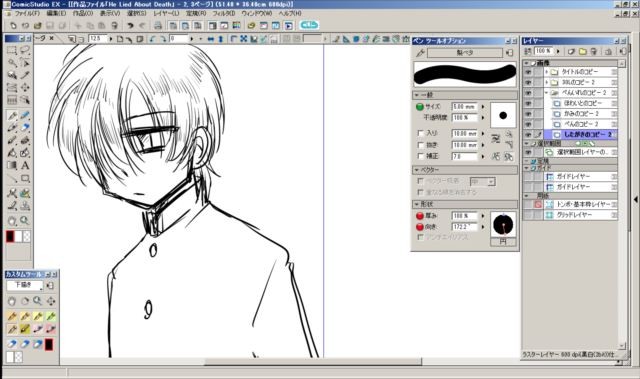Click the layer opacity field 100 %

click(544, 51)
